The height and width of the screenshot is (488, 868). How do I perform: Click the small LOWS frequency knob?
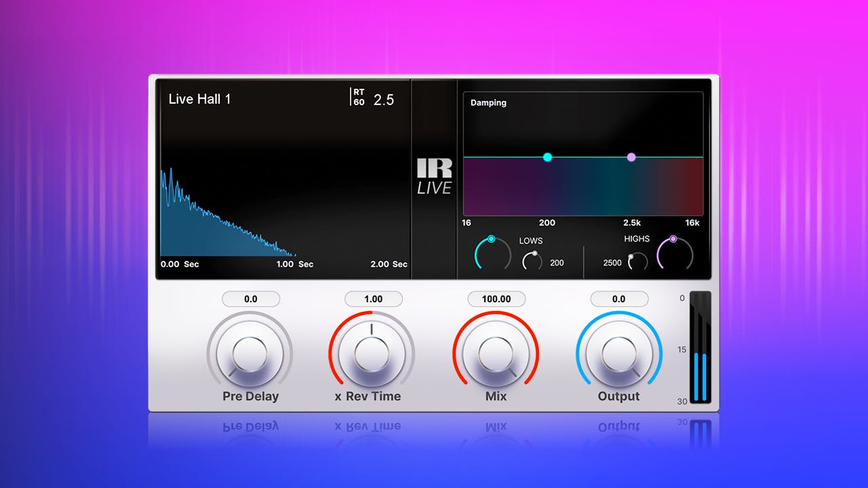click(x=532, y=261)
